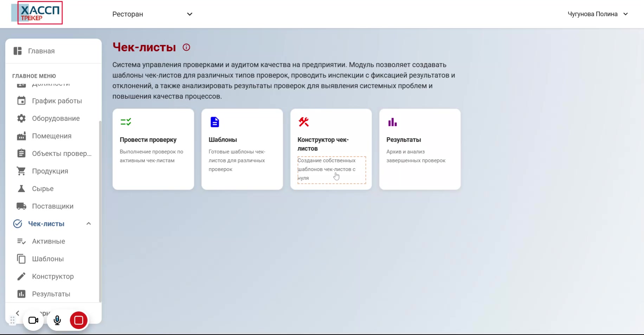This screenshot has height=335, width=644.
Task: Click the sidebar vertical scrollbar
Action: point(100,211)
